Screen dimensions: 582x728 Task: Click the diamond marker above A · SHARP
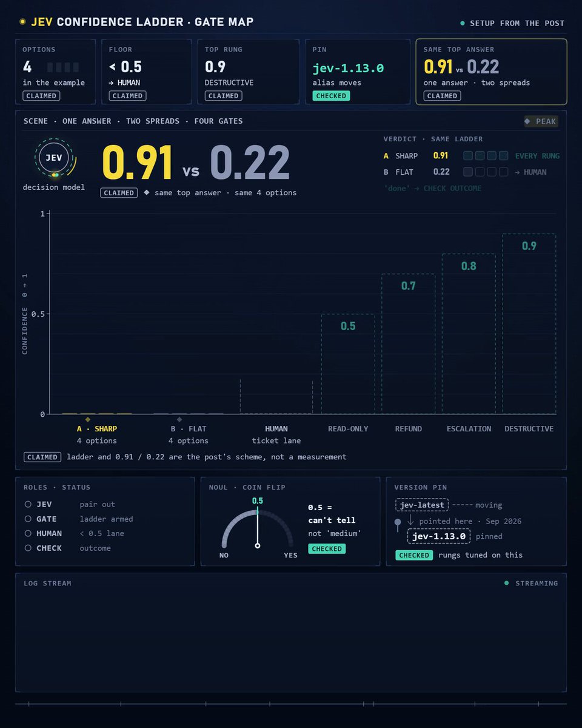88,419
